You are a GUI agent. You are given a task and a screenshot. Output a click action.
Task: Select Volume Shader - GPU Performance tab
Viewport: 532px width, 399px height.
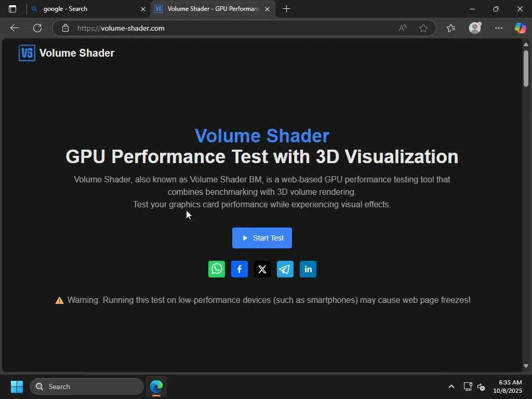(x=213, y=9)
